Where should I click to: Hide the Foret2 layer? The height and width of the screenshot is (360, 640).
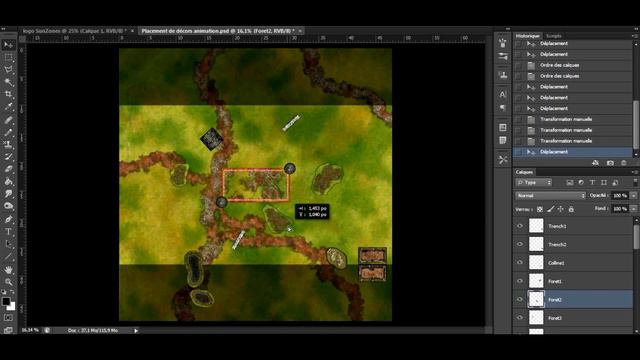(x=520, y=299)
